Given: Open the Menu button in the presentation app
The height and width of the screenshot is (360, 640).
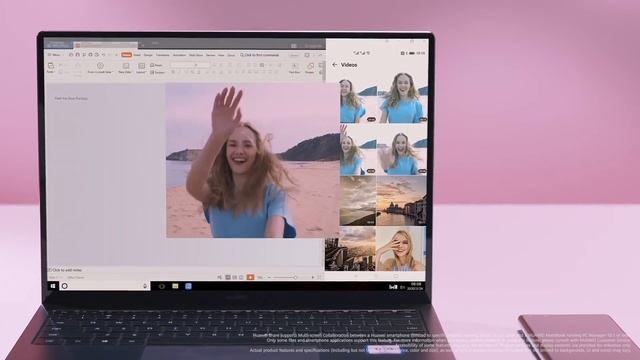Looking at the screenshot, I should [x=55, y=55].
